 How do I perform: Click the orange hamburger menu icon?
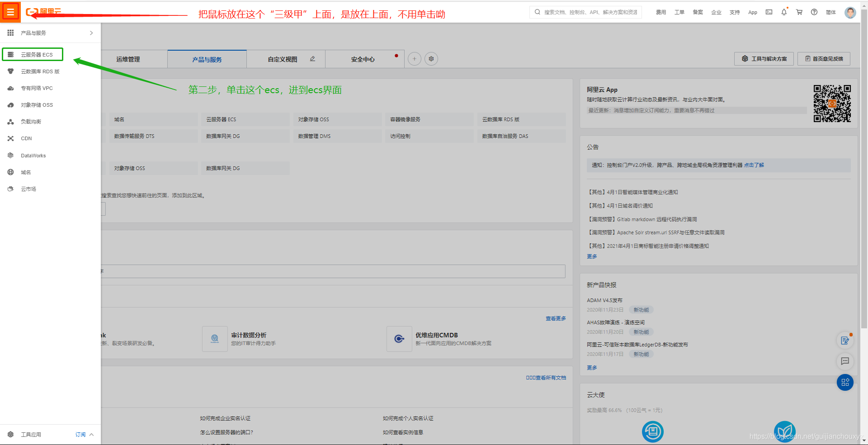10,12
